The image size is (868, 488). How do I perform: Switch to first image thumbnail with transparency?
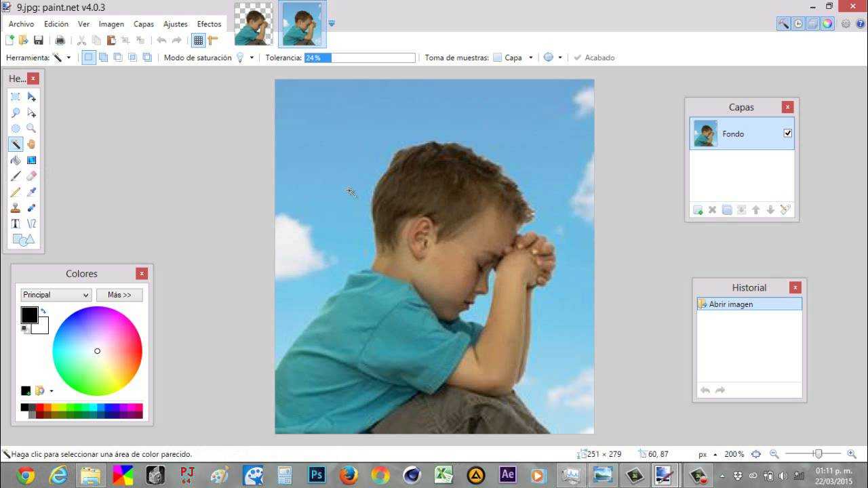[x=254, y=24]
